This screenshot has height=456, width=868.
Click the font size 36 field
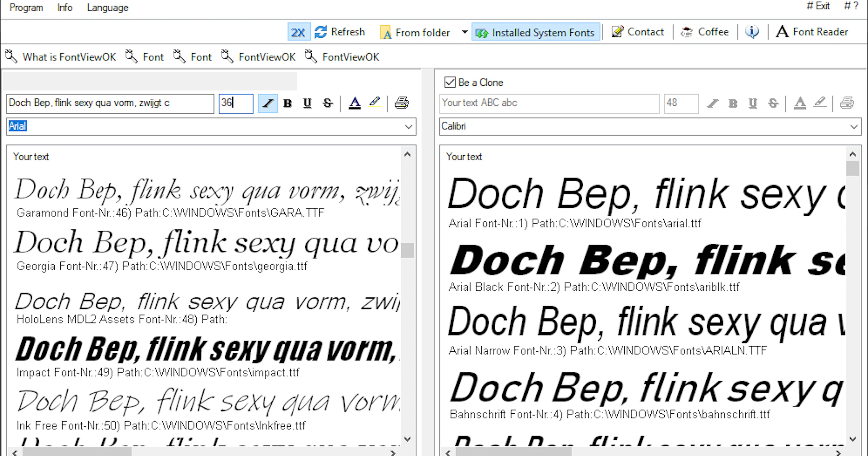(236, 104)
